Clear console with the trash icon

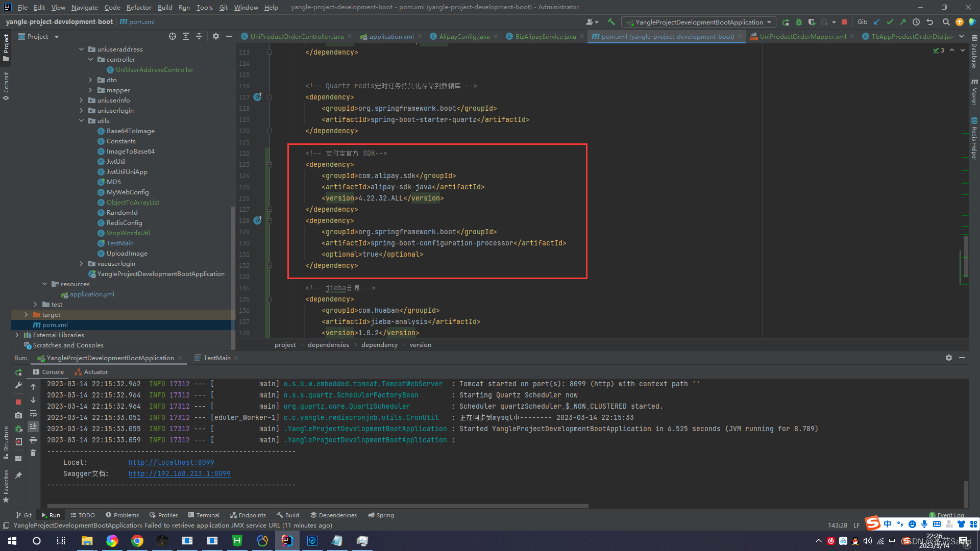[x=33, y=453]
